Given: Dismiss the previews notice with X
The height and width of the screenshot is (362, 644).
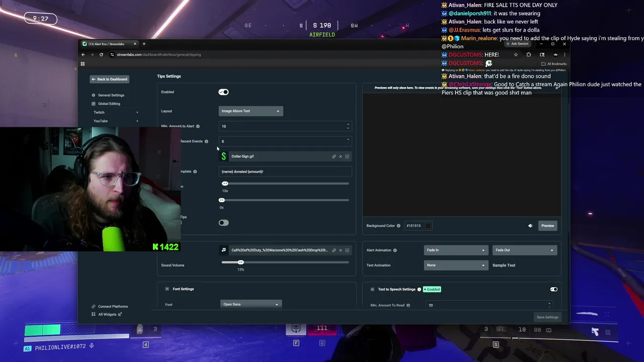Looking at the screenshot, I should coord(556,87).
